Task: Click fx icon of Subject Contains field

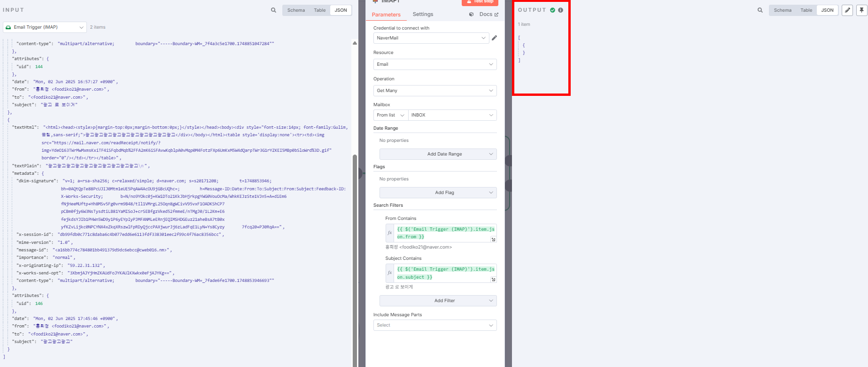Action: [x=389, y=273]
